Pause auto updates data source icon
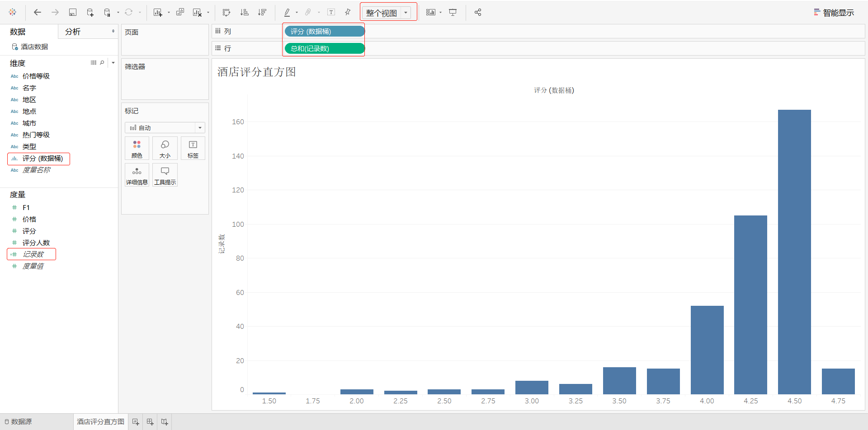The height and width of the screenshot is (430, 868). click(107, 12)
